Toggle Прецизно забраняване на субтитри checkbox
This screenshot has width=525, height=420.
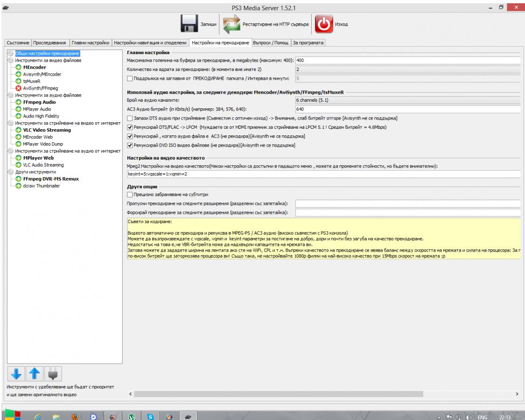pos(130,195)
